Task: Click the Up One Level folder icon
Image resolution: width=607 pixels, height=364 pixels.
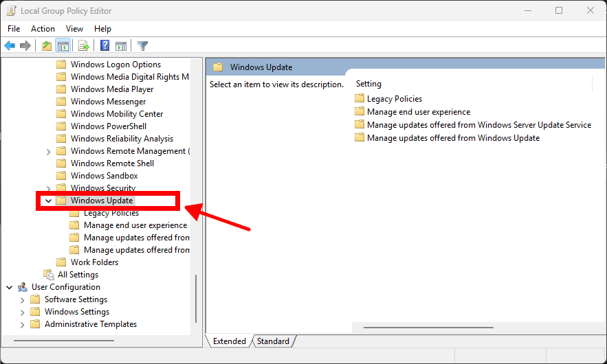Action: [46, 46]
